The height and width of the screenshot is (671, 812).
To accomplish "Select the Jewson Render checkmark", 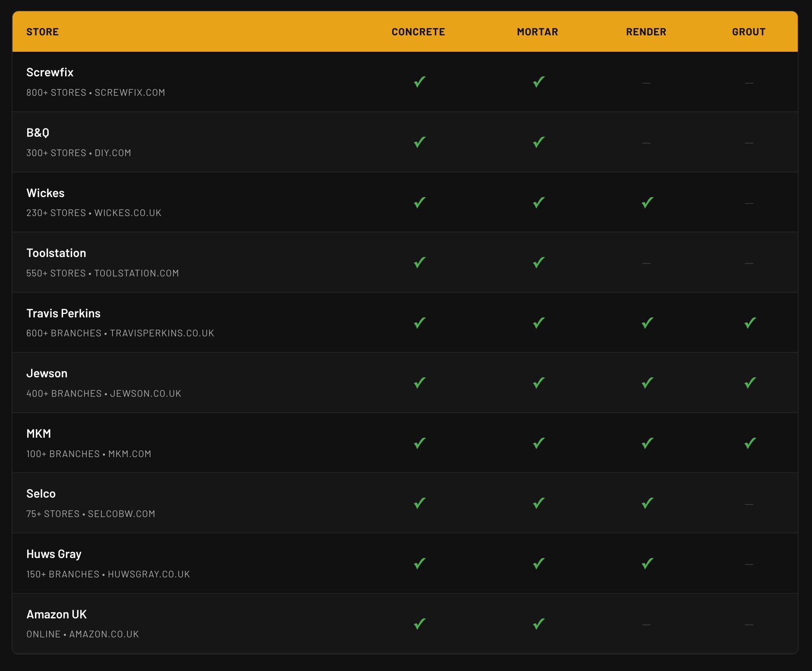I will point(647,383).
